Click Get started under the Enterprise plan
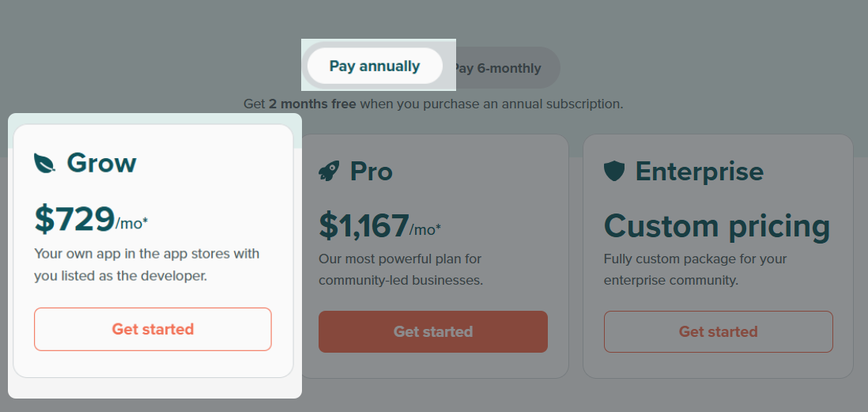Viewport: 868px width, 412px height. (x=718, y=331)
